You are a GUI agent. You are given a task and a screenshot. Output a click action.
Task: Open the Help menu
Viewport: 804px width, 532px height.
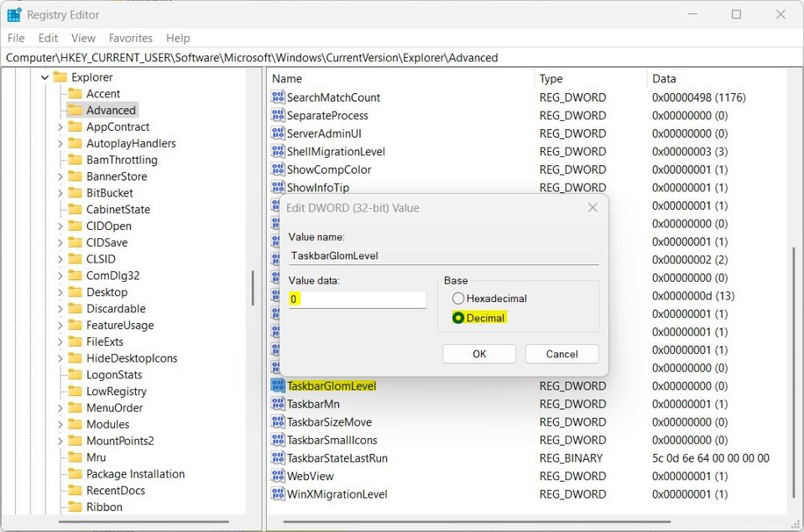click(x=178, y=38)
